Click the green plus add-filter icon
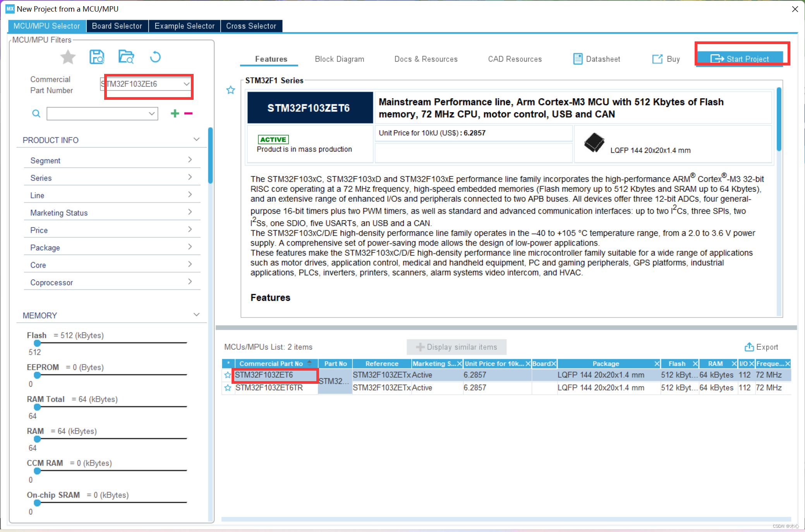 coord(175,113)
